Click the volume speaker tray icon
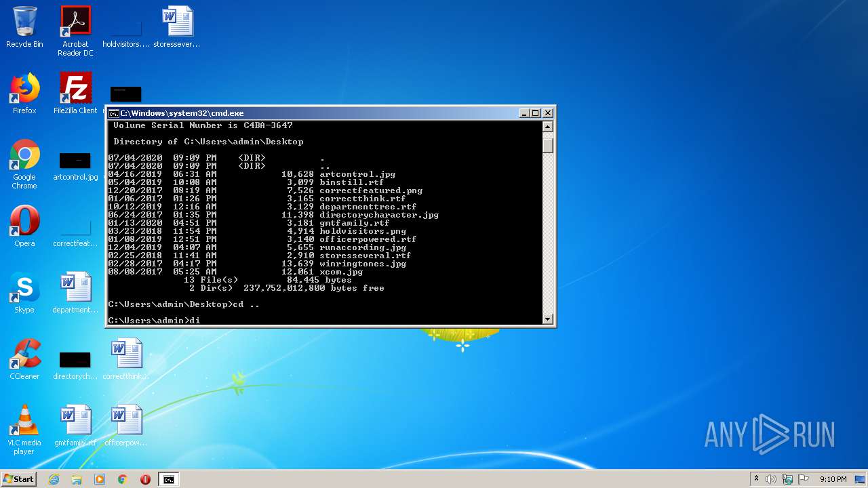 771,479
